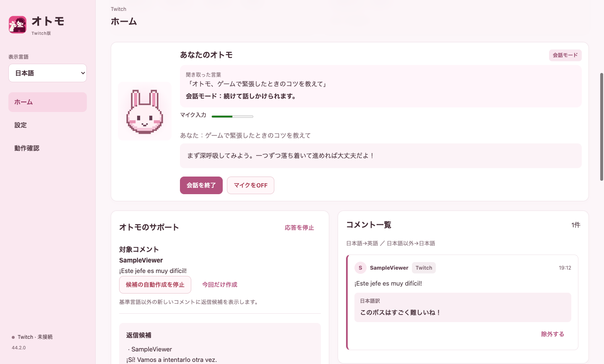Click the "基準言語以外の新しいコメント" hint text
The image size is (604, 364).
[x=190, y=302]
